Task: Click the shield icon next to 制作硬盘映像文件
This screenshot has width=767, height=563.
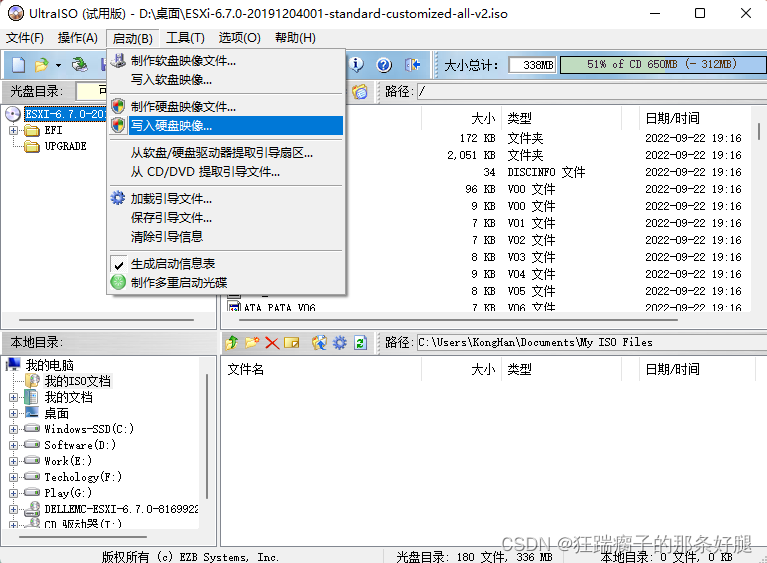Action: (x=118, y=106)
